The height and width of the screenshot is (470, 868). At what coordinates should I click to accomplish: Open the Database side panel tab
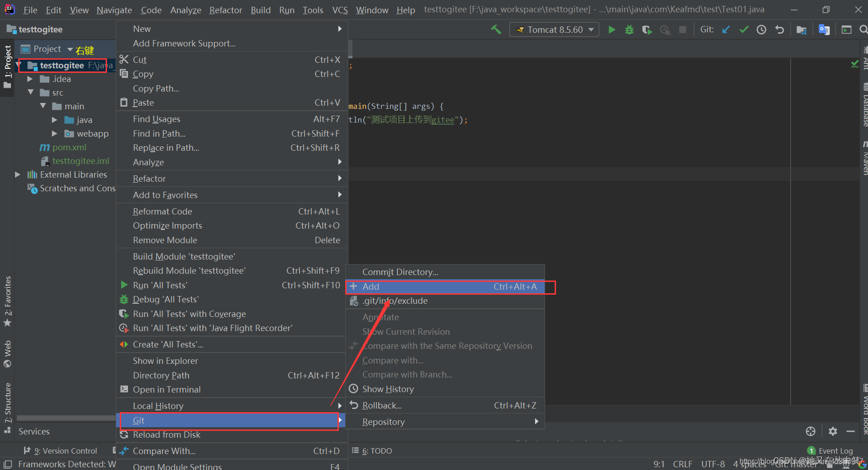click(865, 105)
